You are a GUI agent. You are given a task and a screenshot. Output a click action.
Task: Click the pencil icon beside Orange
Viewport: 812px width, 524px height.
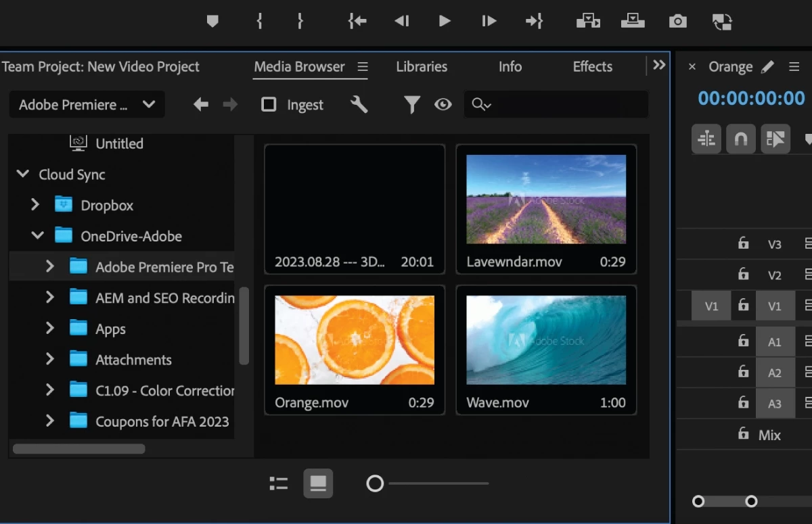tap(767, 66)
